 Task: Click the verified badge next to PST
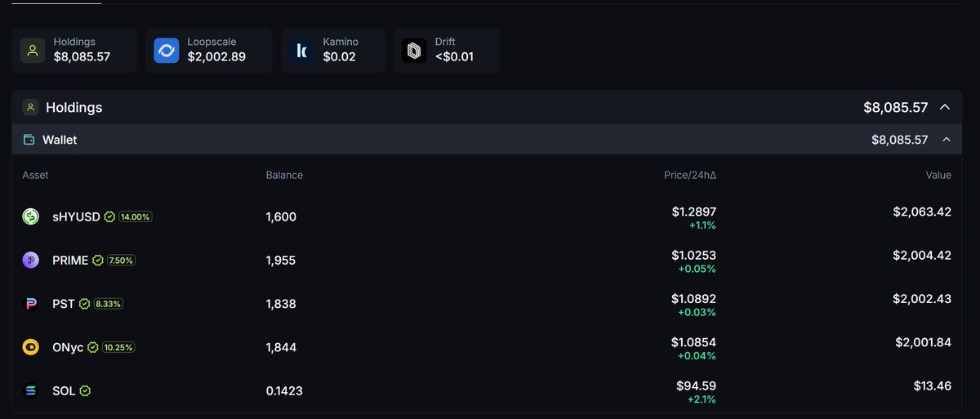pyautogui.click(x=84, y=304)
